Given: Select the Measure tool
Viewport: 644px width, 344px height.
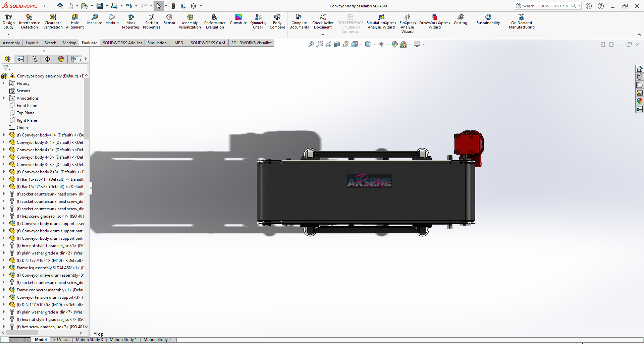Looking at the screenshot, I should [x=95, y=19].
